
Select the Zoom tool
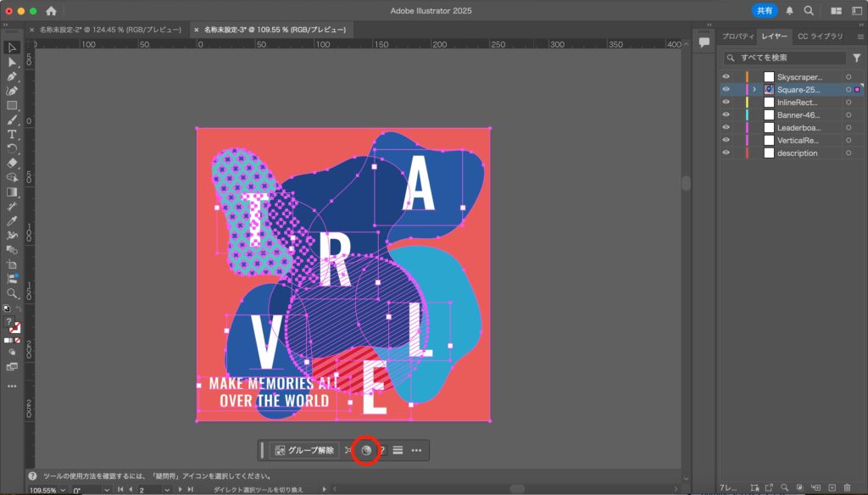tap(12, 292)
